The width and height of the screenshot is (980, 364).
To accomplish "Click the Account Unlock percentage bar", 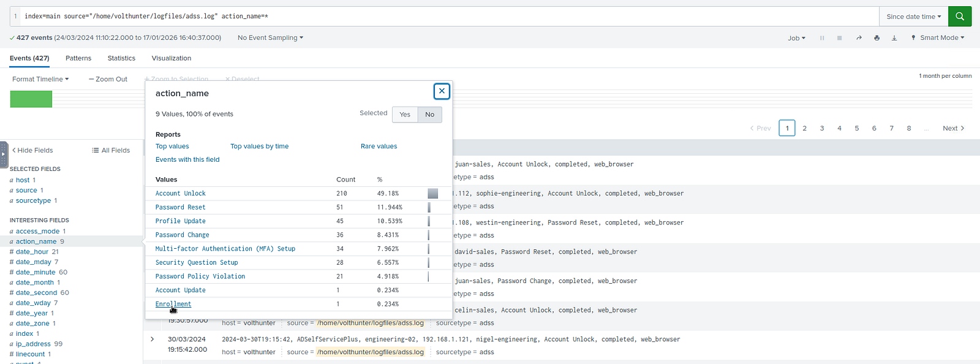I will click(432, 194).
